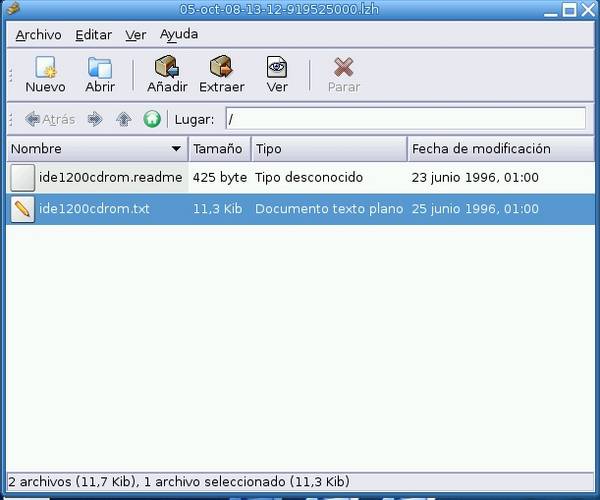Sort by Fecha de modificación column header
The image size is (600, 500).
coord(501,148)
